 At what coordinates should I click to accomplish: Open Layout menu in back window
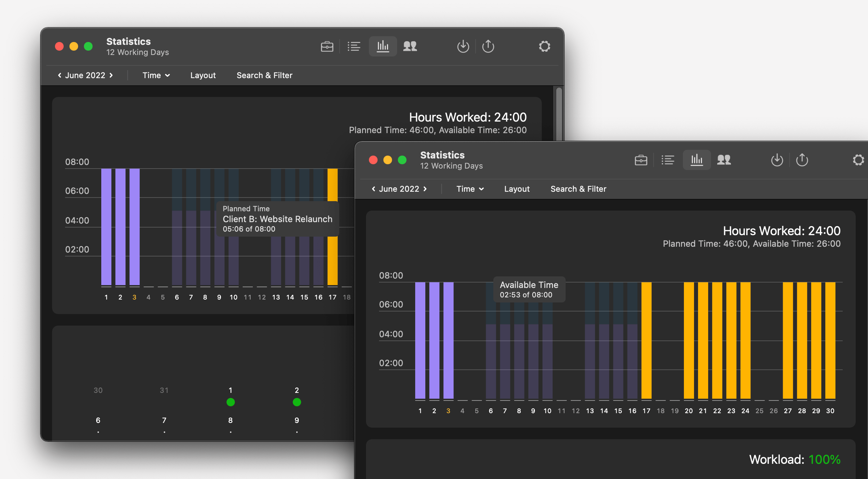click(x=203, y=75)
